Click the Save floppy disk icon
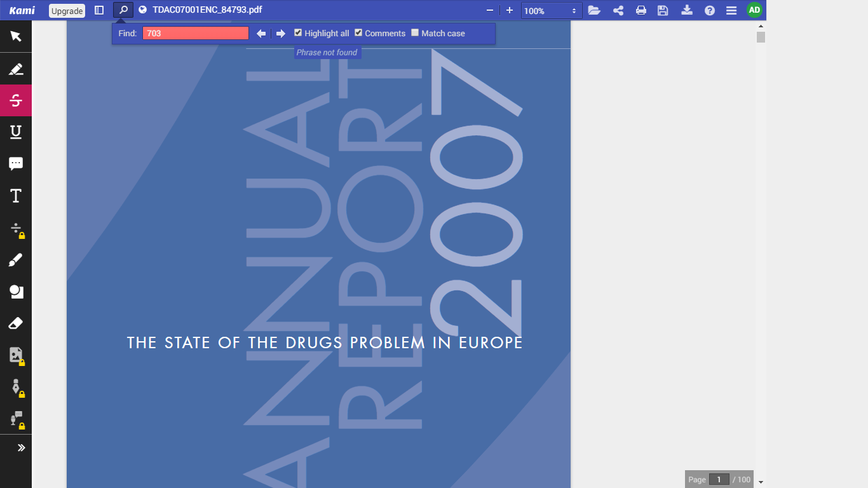Image resolution: width=868 pixels, height=488 pixels. [663, 10]
